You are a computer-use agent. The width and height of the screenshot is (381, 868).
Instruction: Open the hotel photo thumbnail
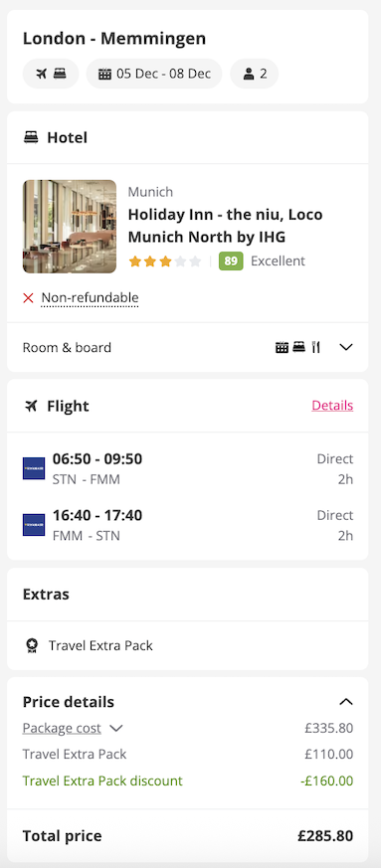70,227
